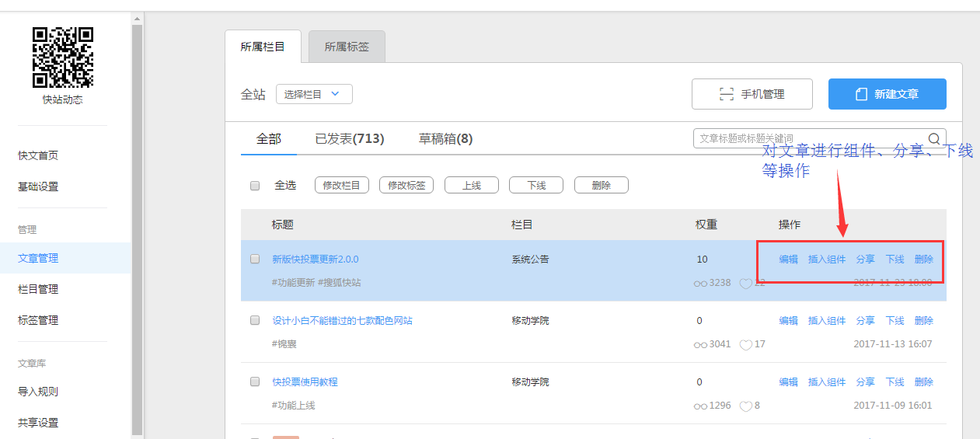Viewport: 980px width, 439px height.
Task: Click 插入组件 for the first article
Action: [826, 260]
